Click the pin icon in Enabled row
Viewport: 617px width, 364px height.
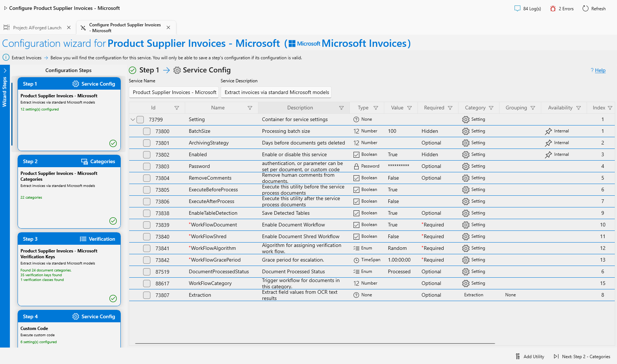[x=548, y=155]
